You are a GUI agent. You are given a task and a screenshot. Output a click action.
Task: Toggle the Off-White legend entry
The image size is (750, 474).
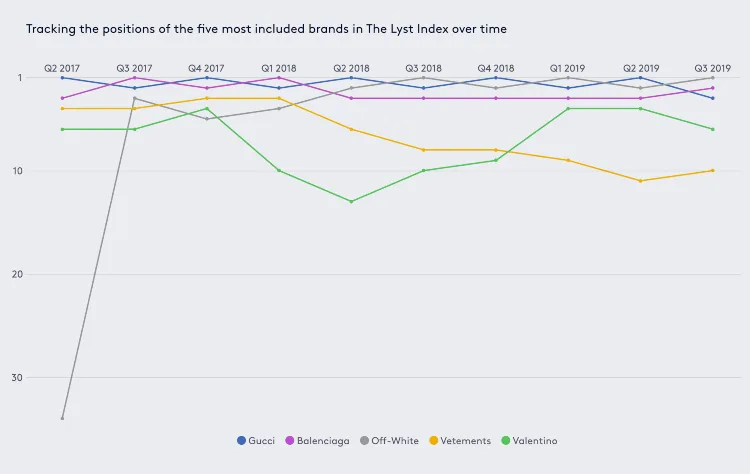pos(389,441)
